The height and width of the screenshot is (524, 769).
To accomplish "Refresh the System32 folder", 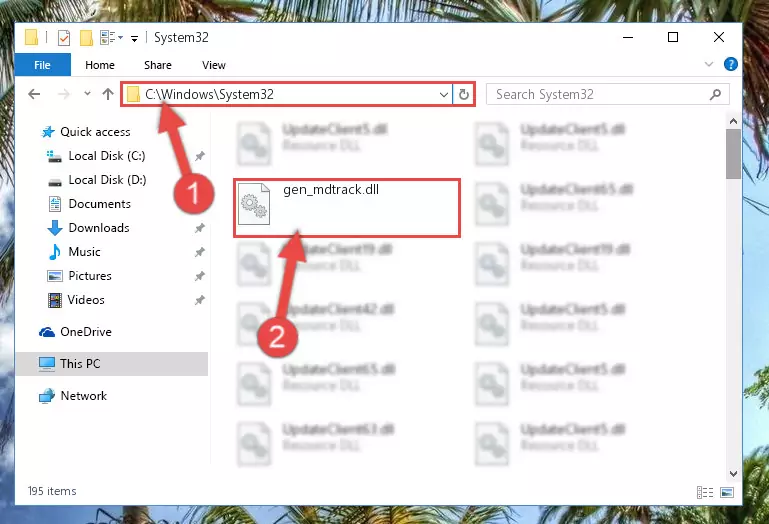I will pyautogui.click(x=463, y=94).
